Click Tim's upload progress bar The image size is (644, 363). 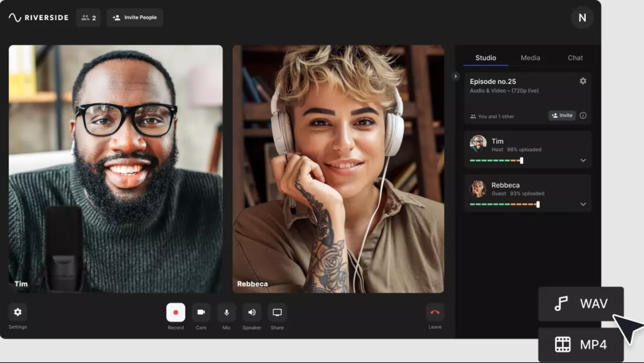coord(497,161)
